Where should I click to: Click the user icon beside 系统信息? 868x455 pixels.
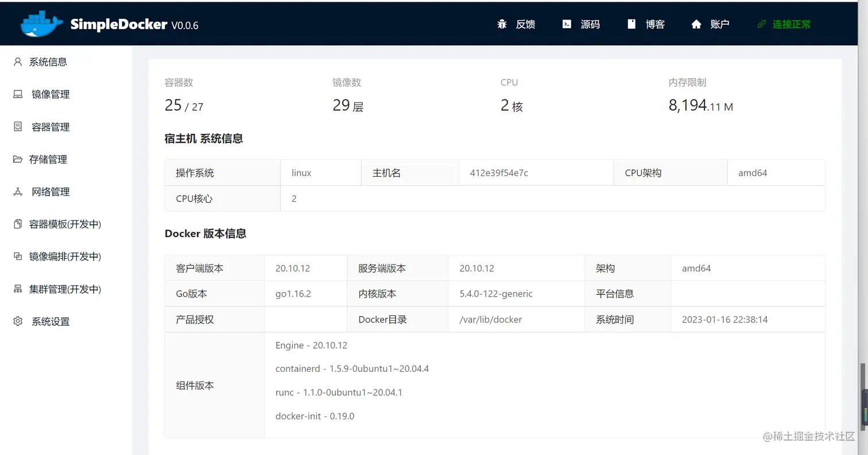[x=18, y=61]
